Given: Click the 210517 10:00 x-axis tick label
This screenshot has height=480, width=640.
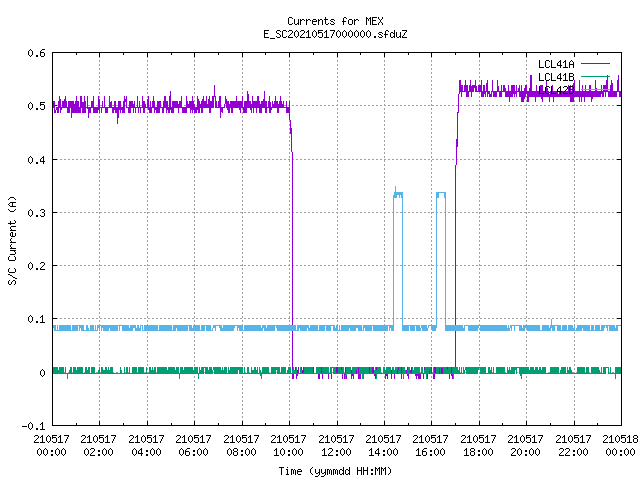Looking at the screenshot, I should pyautogui.click(x=288, y=445).
